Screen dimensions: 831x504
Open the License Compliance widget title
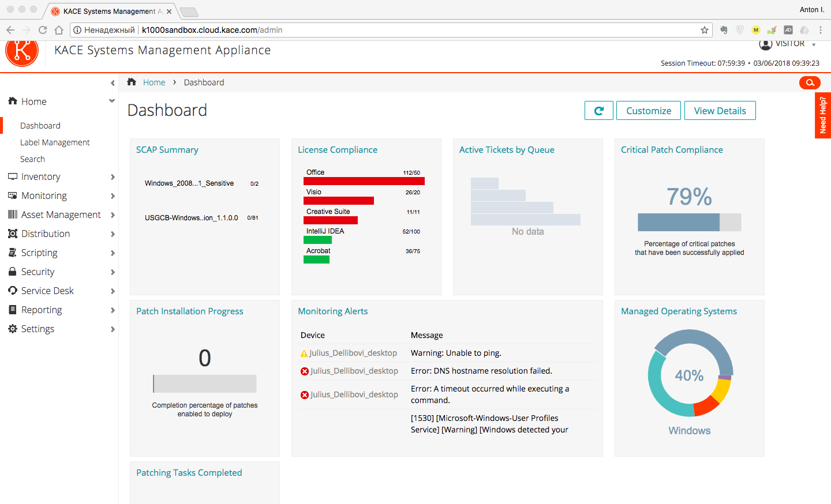[338, 150]
